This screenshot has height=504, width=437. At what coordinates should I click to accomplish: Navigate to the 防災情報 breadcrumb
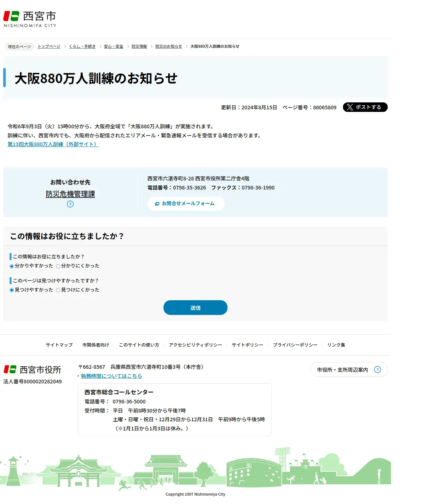[139, 47]
